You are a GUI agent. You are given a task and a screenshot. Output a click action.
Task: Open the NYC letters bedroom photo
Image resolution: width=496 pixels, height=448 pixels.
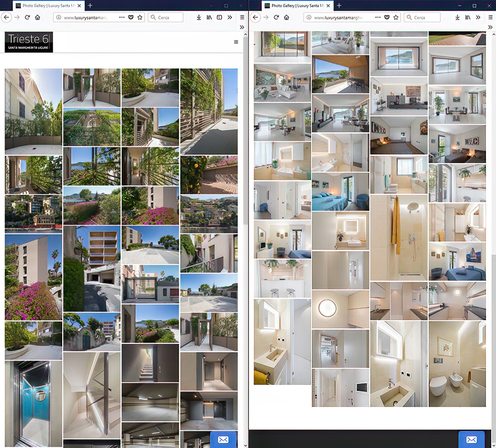(457, 144)
